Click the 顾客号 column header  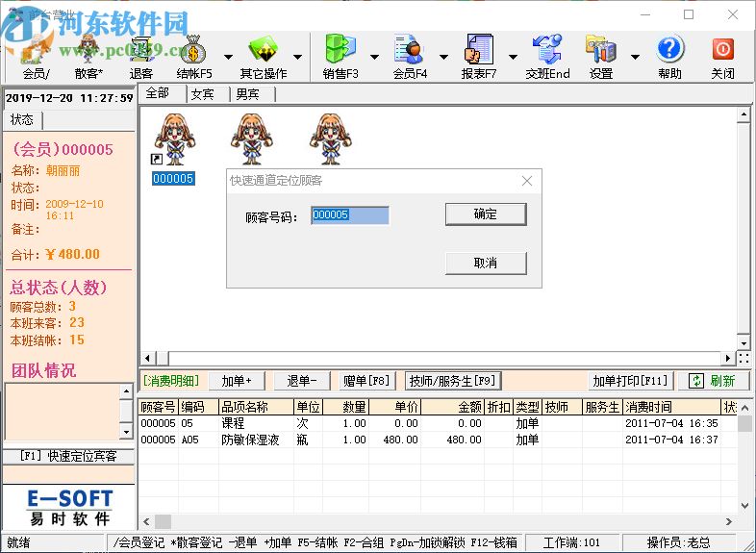click(x=158, y=408)
